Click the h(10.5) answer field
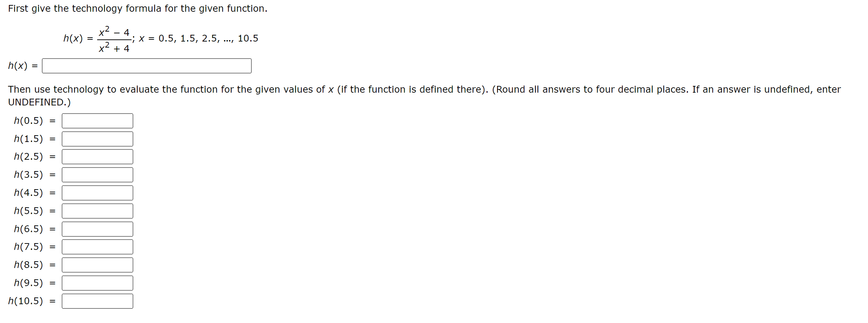Image resolution: width=868 pixels, height=323 pixels. pyautogui.click(x=97, y=301)
